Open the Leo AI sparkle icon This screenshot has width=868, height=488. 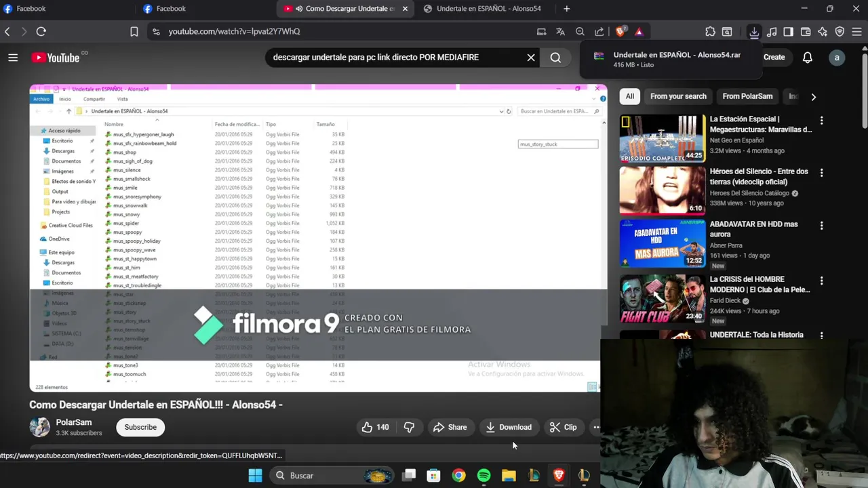pos(823,31)
